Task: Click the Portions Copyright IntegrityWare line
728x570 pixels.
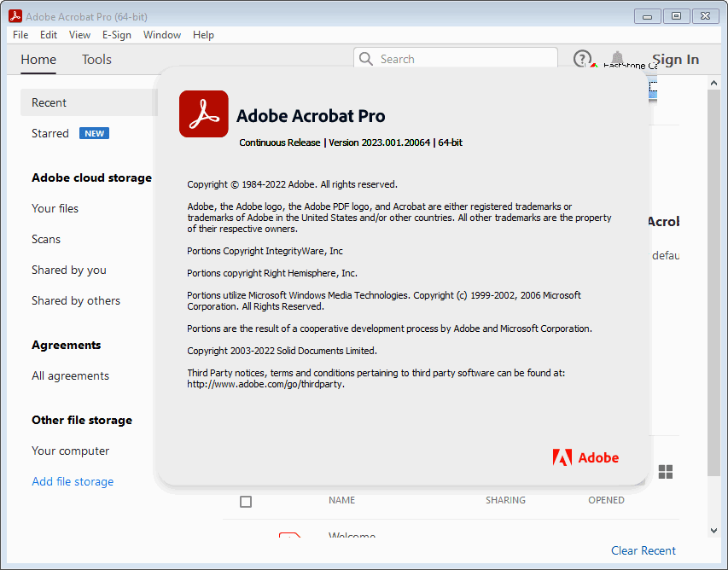Action: click(265, 251)
